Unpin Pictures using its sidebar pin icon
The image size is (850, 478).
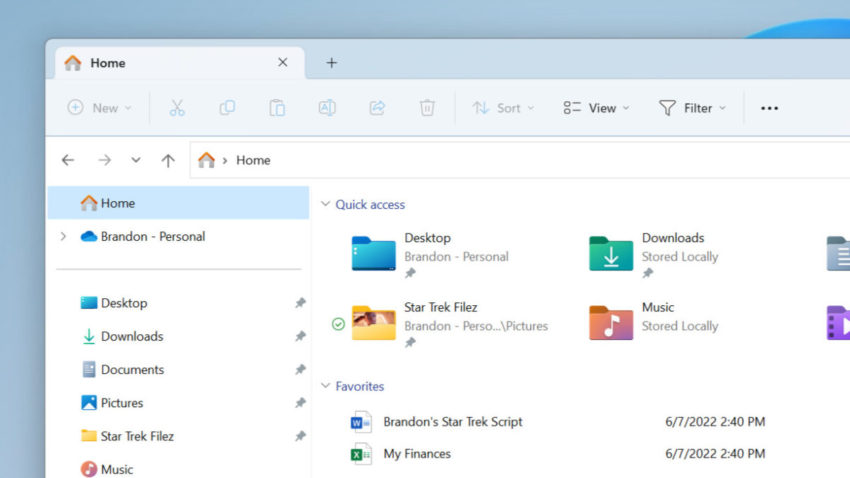pos(300,403)
